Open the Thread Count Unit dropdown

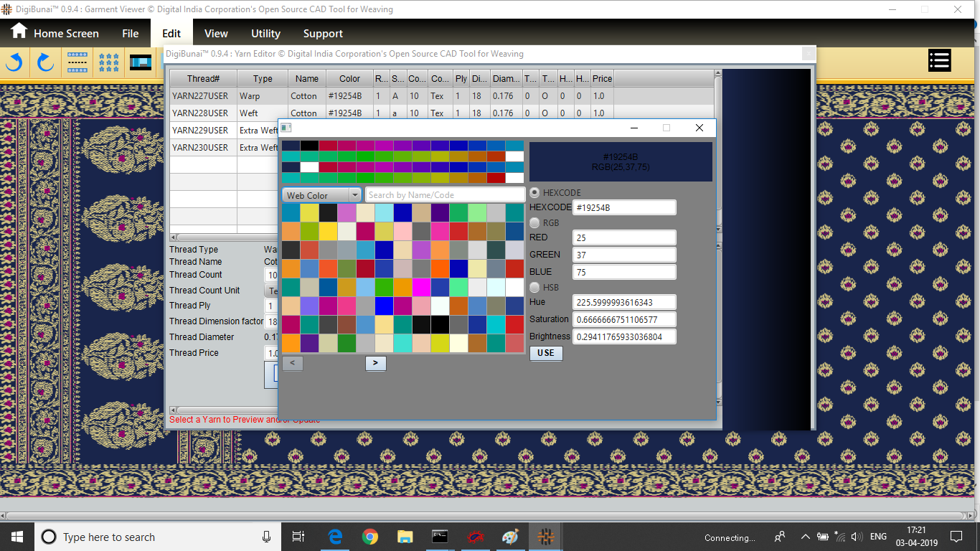(x=273, y=291)
